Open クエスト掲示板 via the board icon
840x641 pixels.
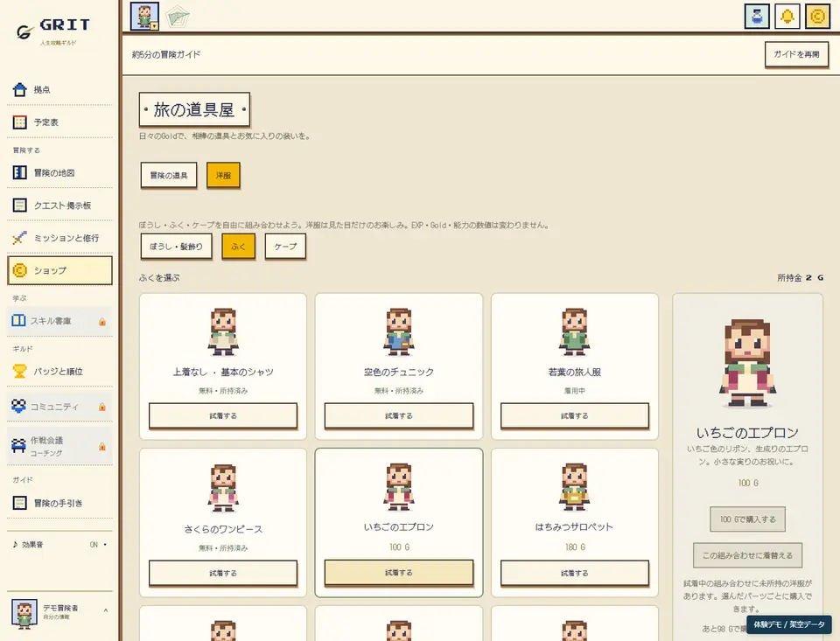tap(20, 206)
